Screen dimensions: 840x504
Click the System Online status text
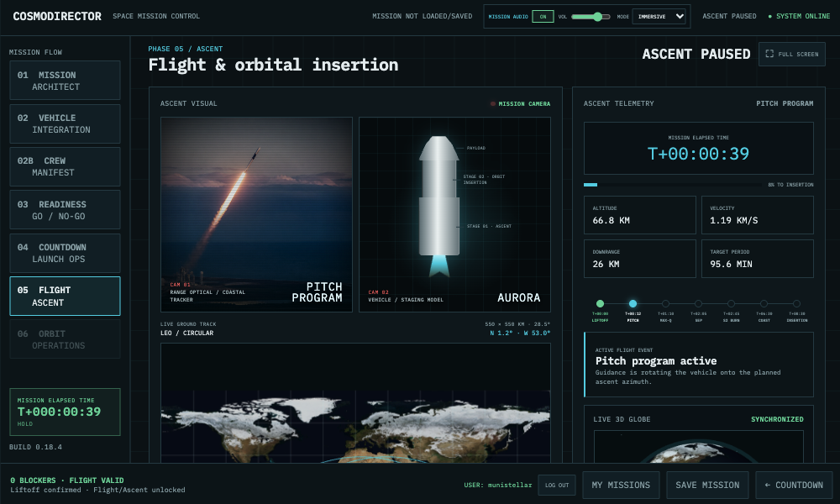[x=803, y=17]
